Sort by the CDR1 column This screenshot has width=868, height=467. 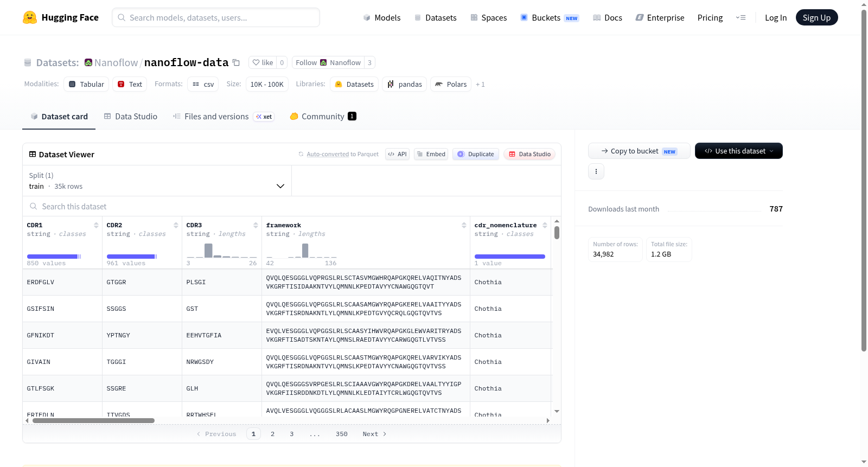tap(96, 225)
